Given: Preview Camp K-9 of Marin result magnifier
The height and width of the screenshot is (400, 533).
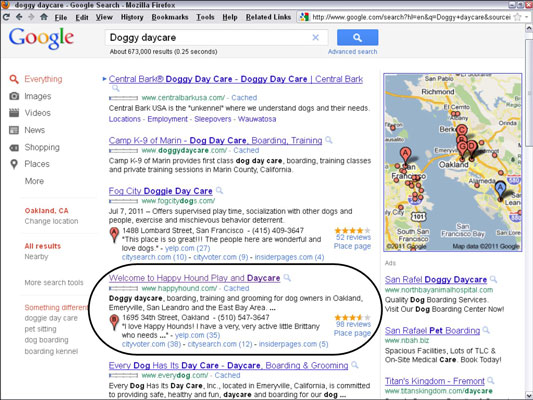Looking at the screenshot, I should click(329, 140).
